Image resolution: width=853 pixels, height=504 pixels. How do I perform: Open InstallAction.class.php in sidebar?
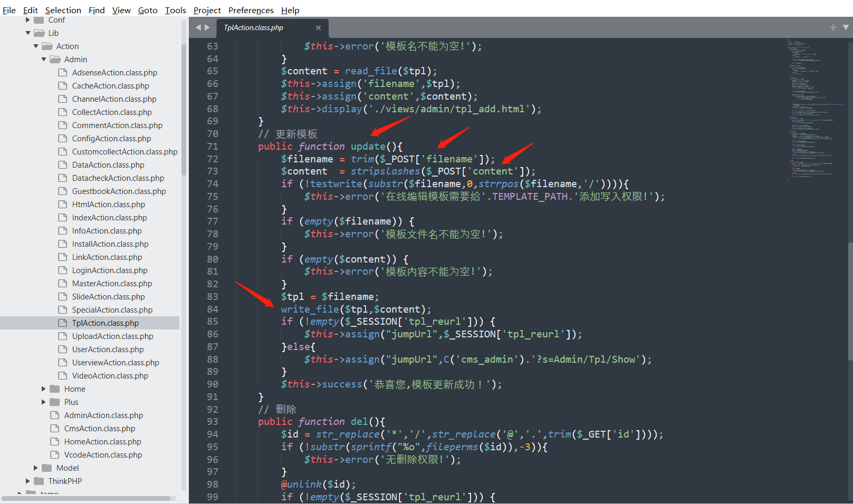tap(110, 244)
